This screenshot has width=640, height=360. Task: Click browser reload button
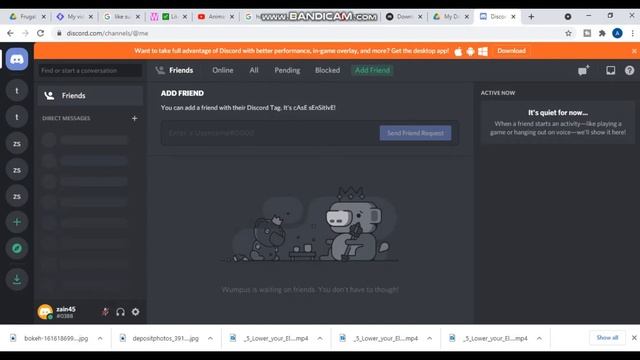point(40,33)
